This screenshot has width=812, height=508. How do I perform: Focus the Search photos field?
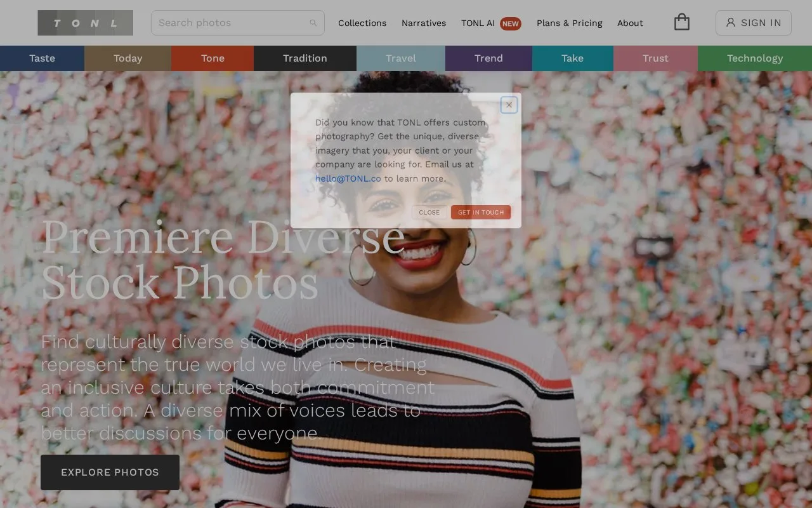point(237,23)
